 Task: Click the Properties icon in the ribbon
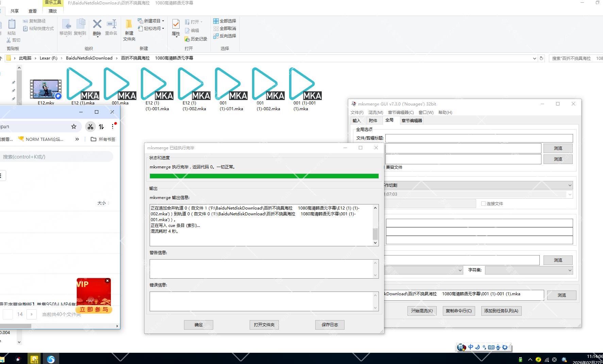coord(176,24)
